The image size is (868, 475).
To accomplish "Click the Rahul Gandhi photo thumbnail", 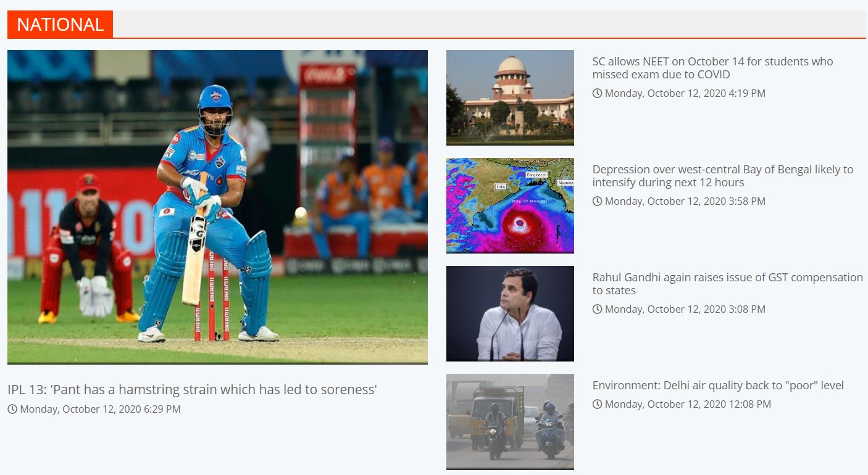I will coord(510,313).
